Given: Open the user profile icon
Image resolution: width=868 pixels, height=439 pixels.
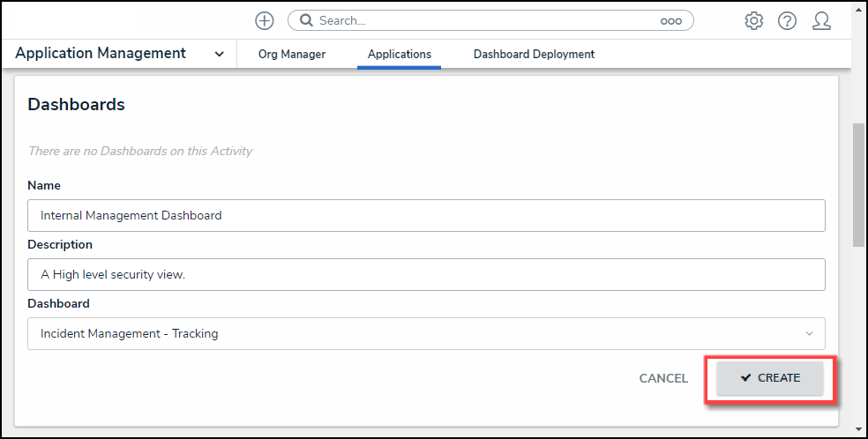Looking at the screenshot, I should pos(821,20).
